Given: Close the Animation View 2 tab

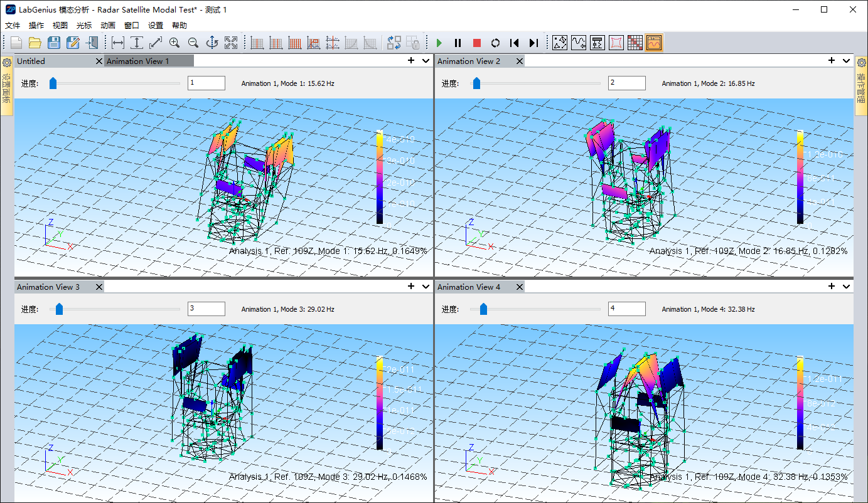Looking at the screenshot, I should point(519,61).
